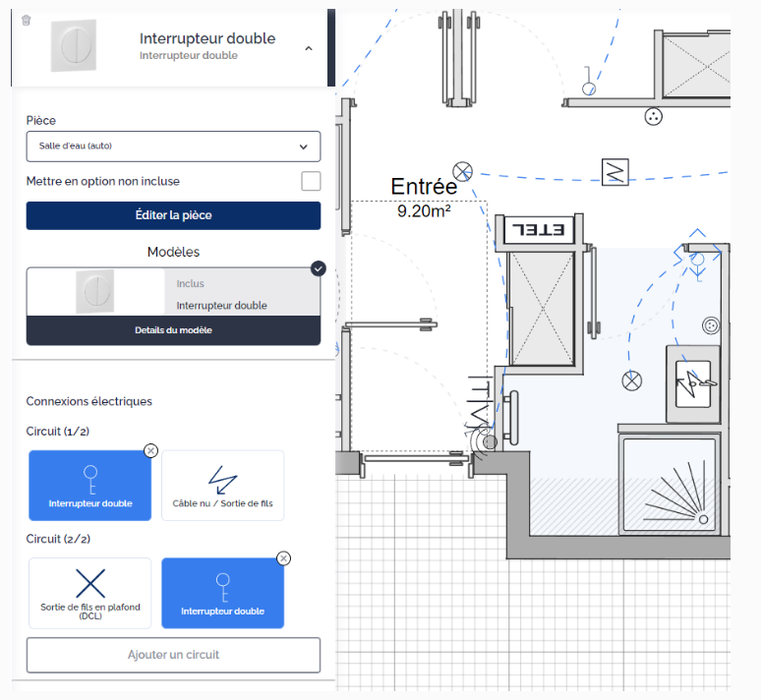Select the Interrupteur double model thumbnail

pos(95,292)
